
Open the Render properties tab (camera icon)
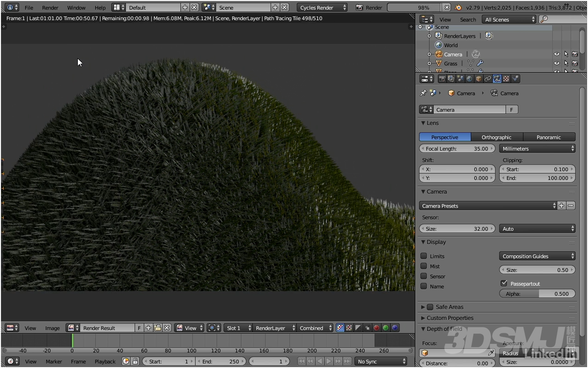[442, 79]
